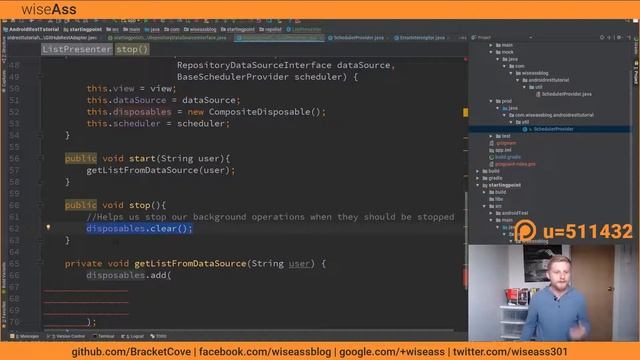Collapse the startingpoint module in Project tree
This screenshot has height=360, width=640.
point(478,185)
